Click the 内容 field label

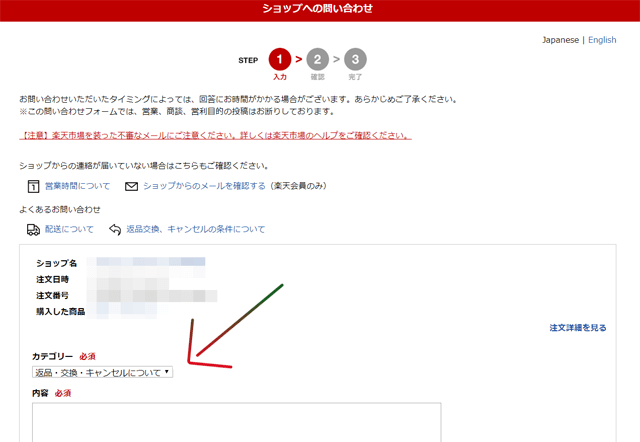40,393
